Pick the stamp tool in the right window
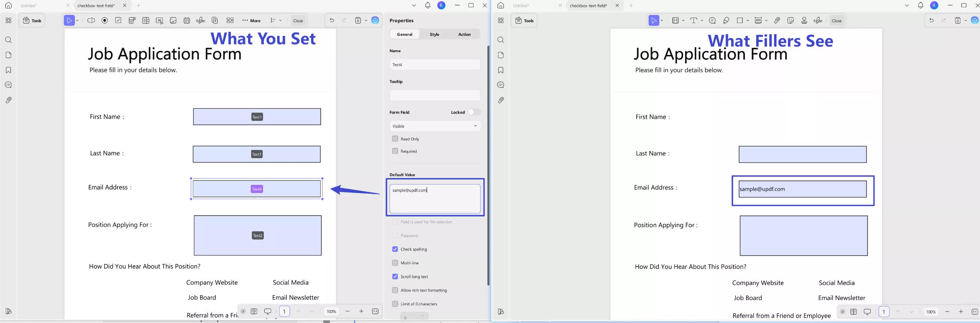The width and height of the screenshot is (980, 323). pos(804,20)
